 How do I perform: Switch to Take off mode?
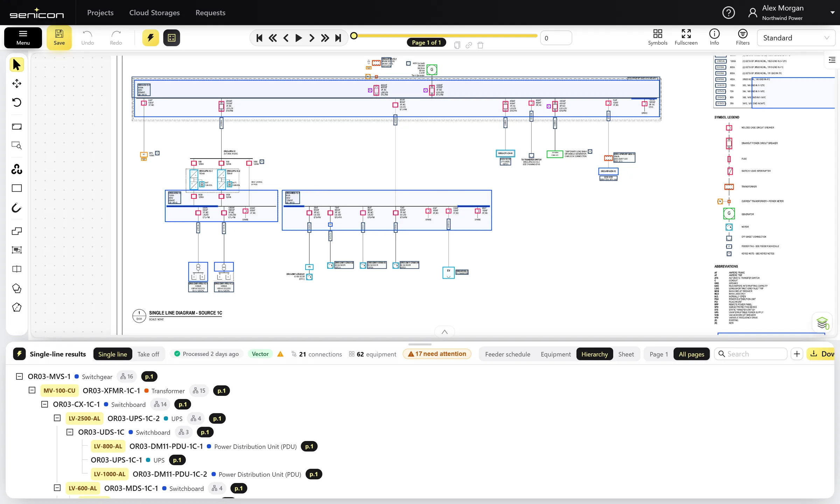tap(148, 354)
